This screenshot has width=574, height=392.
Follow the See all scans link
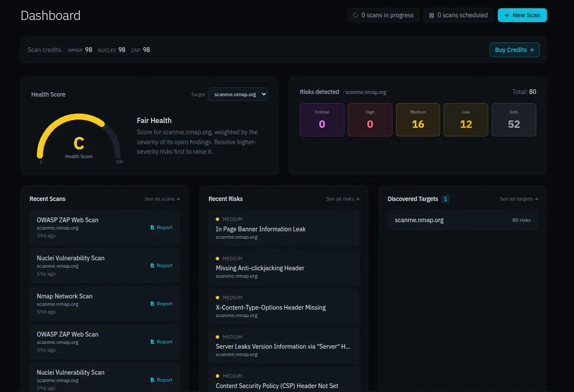click(x=162, y=199)
